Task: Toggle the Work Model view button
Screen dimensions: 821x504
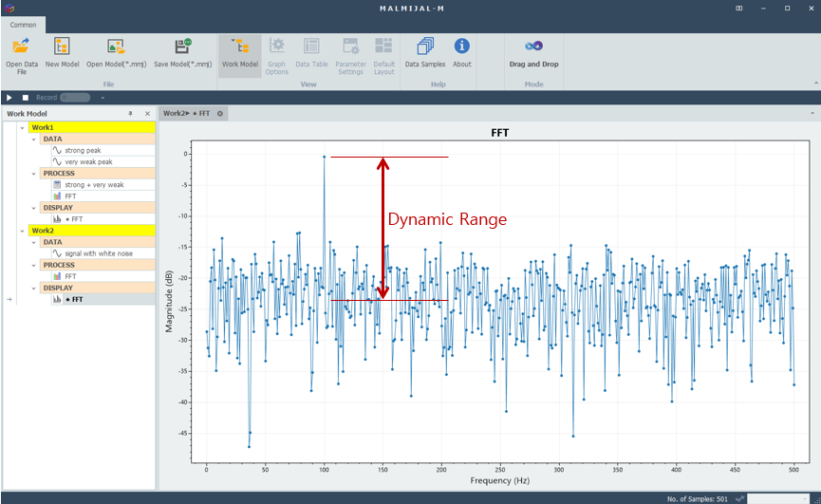Action: coord(240,56)
